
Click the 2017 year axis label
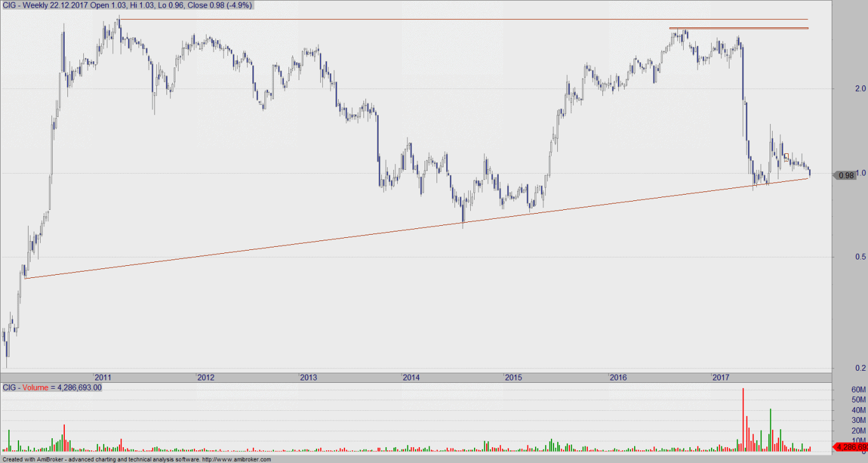(721, 378)
